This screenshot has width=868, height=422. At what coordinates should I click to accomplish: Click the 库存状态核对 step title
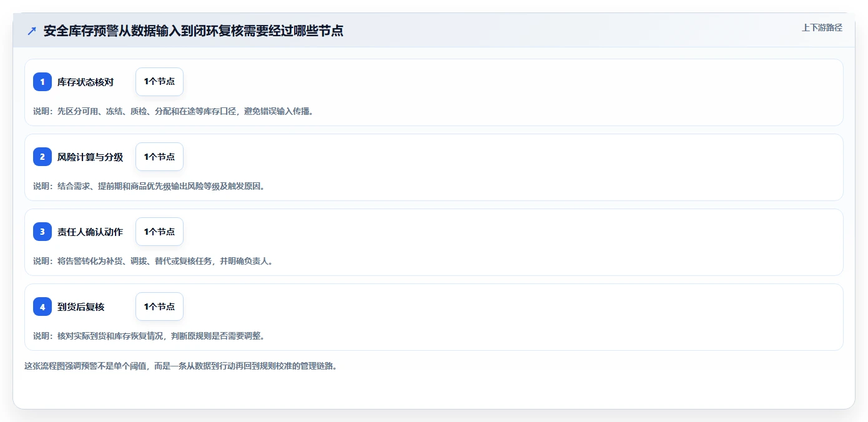pos(86,82)
